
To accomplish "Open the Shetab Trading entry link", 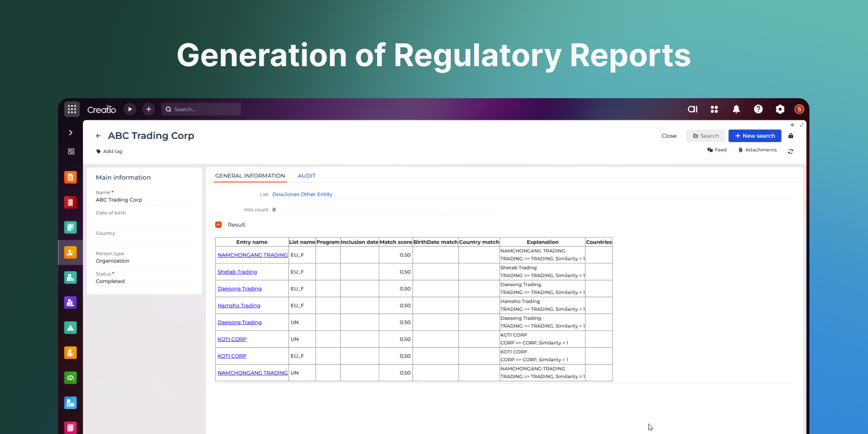I will click(x=237, y=272).
